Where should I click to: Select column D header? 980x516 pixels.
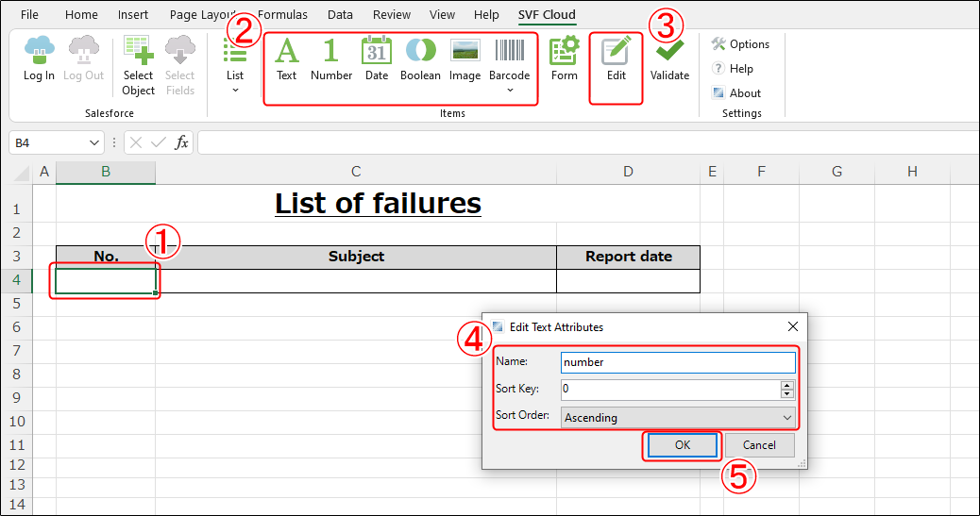628,172
